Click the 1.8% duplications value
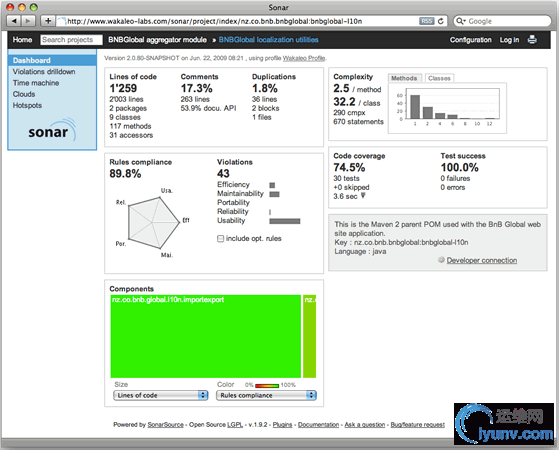The height and width of the screenshot is (450, 559). 265,88
